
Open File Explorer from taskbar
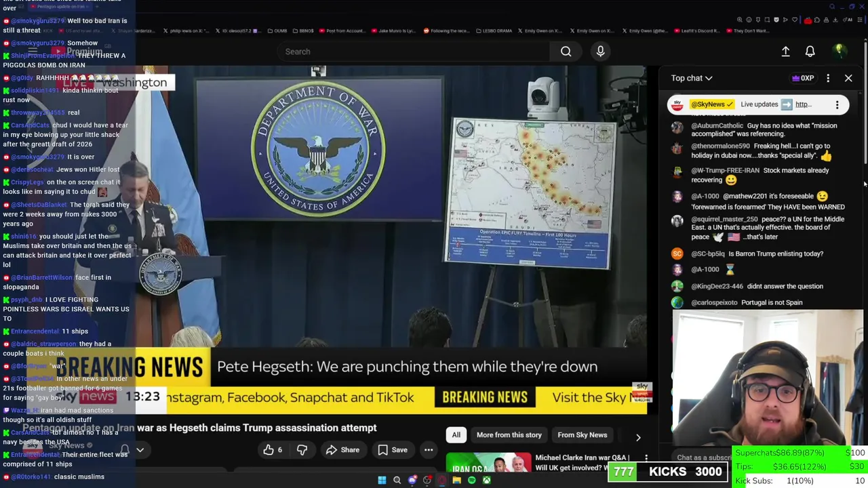coord(456,481)
